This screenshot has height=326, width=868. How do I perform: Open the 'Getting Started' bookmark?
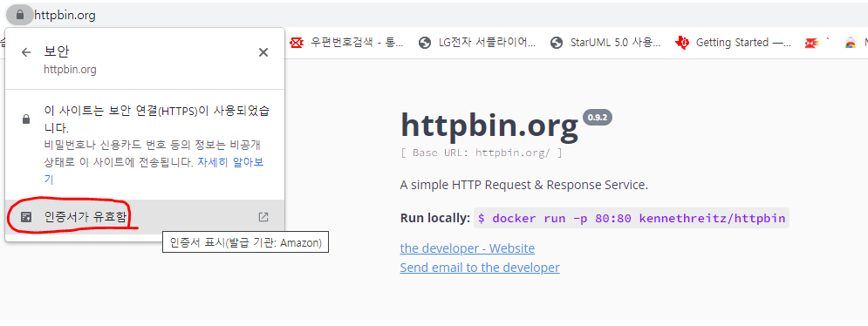coord(734,43)
